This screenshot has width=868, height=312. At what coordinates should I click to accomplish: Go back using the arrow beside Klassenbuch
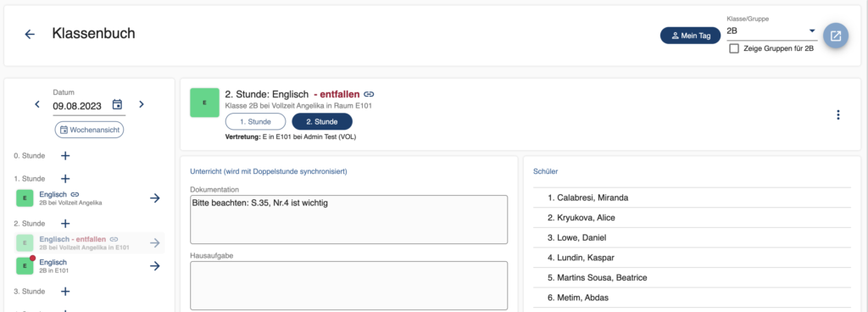point(30,34)
